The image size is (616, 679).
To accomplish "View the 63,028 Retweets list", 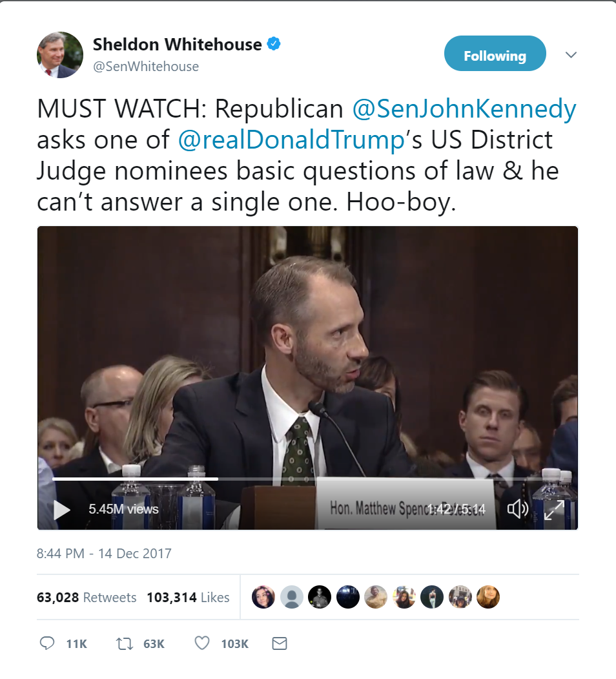I will pos(87,598).
